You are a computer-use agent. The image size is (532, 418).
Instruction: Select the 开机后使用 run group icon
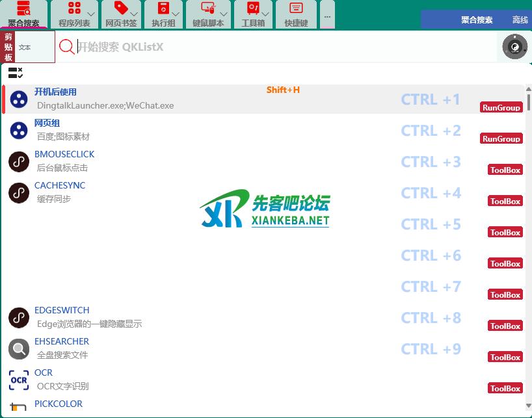click(19, 99)
